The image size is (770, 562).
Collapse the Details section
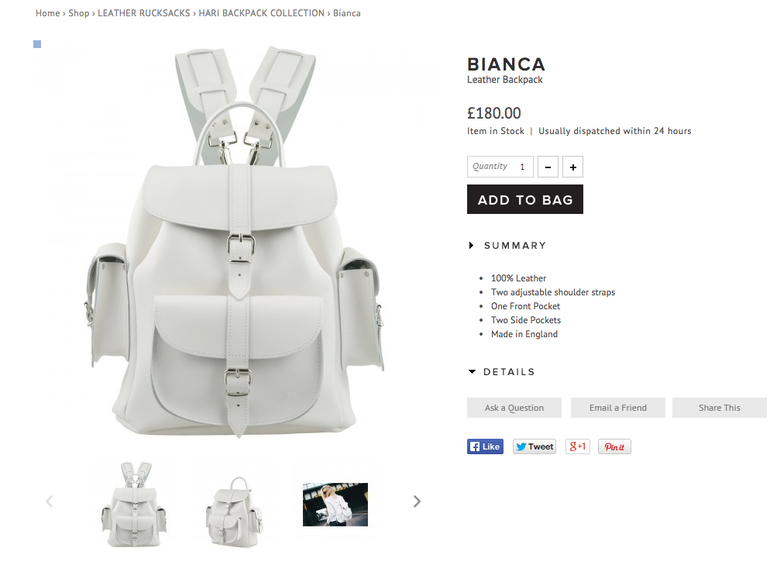tap(502, 372)
